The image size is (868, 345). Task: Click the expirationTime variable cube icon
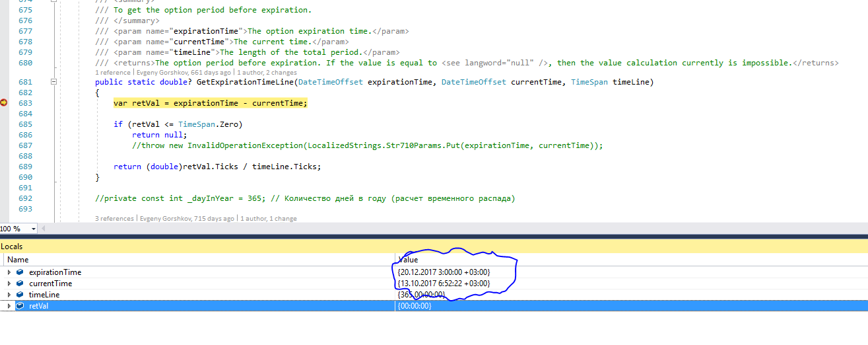click(20, 272)
